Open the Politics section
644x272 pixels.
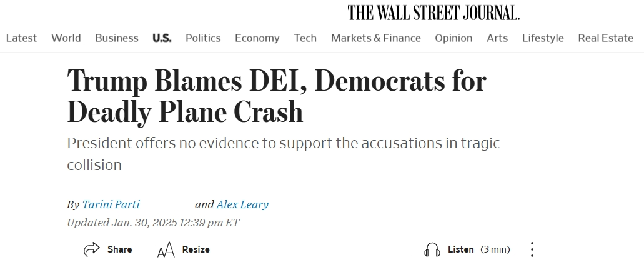point(203,38)
